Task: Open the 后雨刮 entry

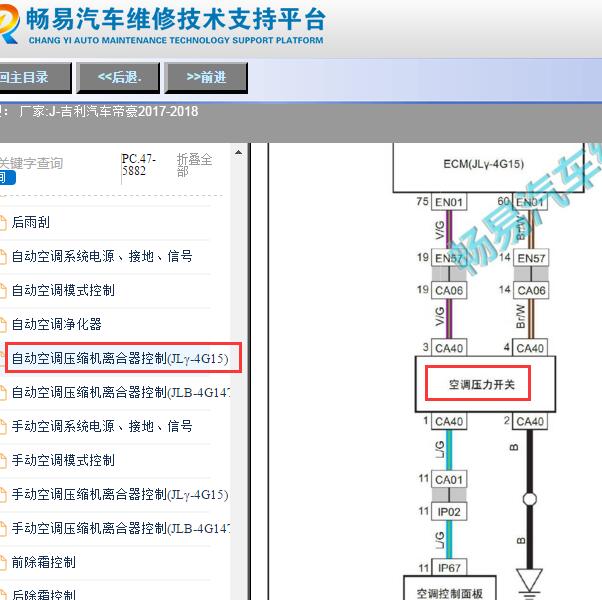Action: [30, 222]
